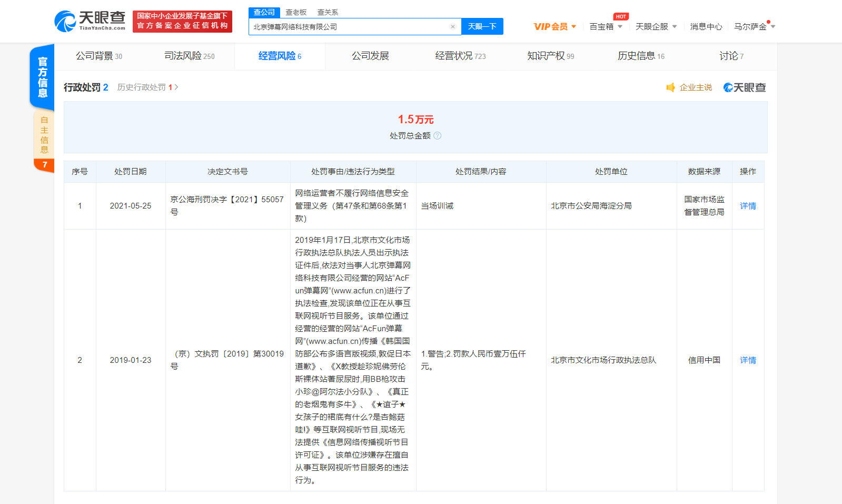
Task: Click the 数据来源 column header
Action: tap(704, 172)
